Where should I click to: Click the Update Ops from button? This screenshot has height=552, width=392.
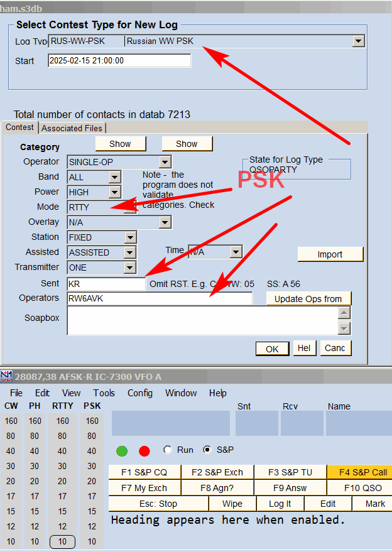(308, 299)
